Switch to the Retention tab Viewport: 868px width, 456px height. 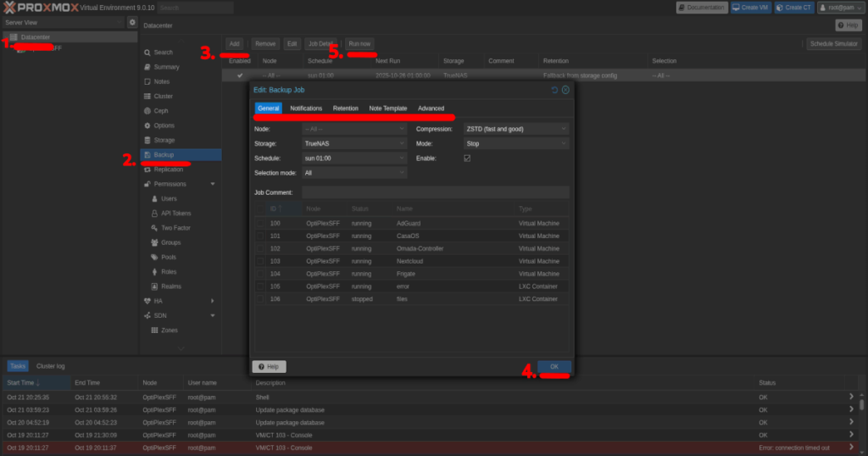tap(346, 108)
